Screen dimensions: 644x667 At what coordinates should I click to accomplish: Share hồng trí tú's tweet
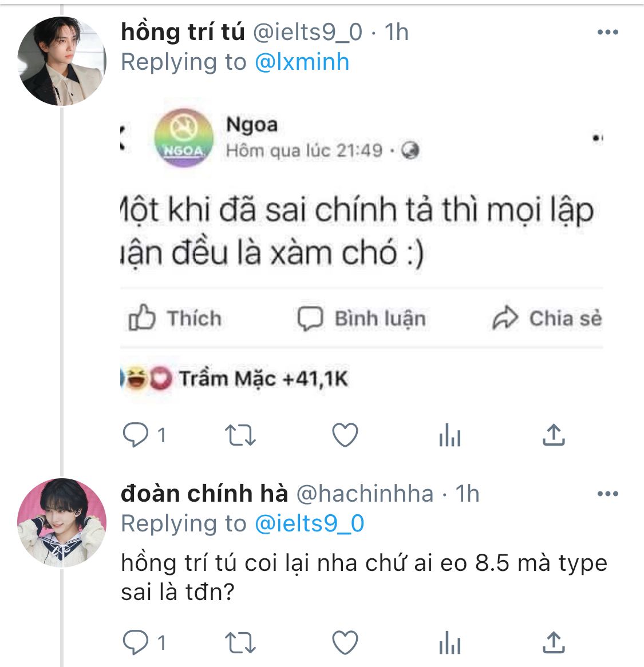pyautogui.click(x=554, y=436)
